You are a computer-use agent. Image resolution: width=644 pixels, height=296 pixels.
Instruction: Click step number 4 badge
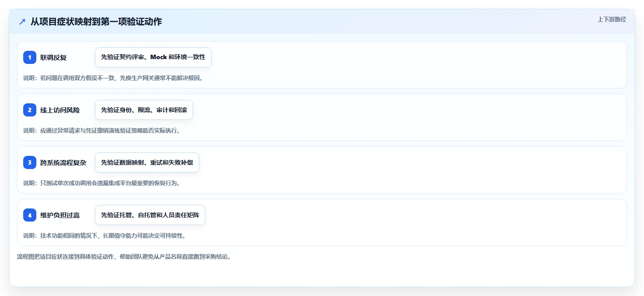pos(30,215)
